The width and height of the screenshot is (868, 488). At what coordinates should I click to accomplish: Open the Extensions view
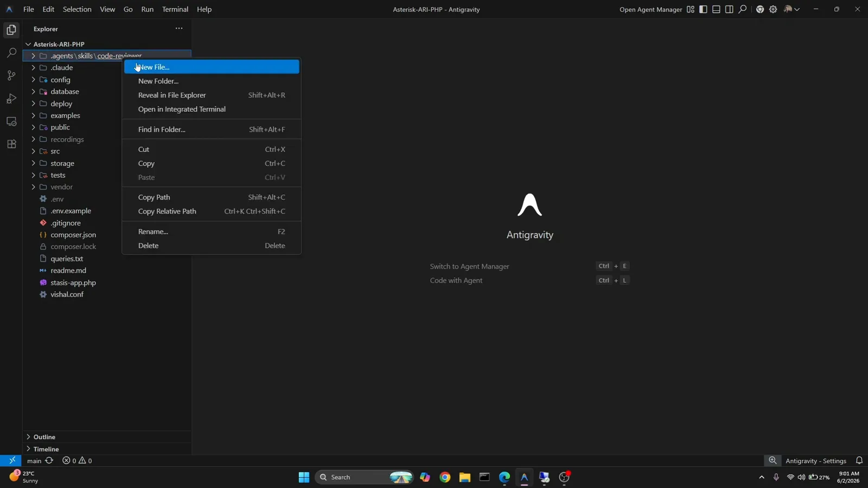pos(11,144)
